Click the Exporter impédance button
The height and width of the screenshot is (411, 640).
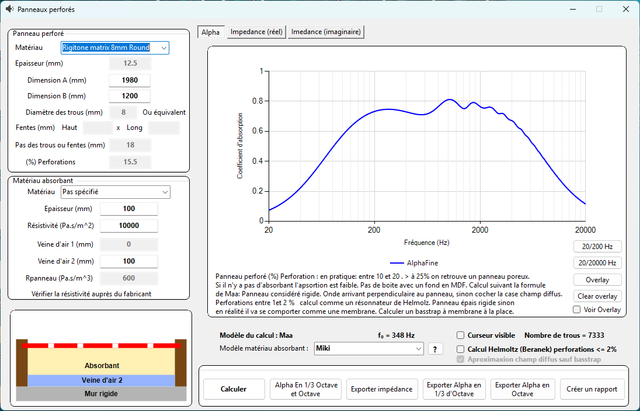(x=382, y=389)
